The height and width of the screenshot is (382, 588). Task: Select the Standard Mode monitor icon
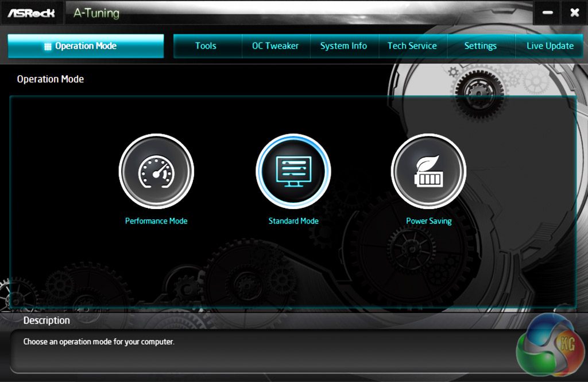293,171
